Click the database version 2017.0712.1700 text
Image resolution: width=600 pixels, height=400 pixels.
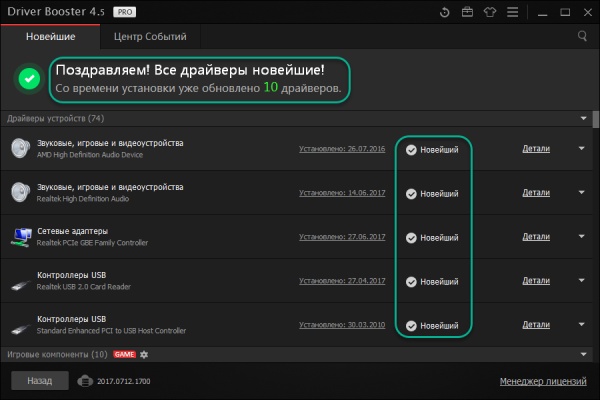pyautogui.click(x=124, y=381)
